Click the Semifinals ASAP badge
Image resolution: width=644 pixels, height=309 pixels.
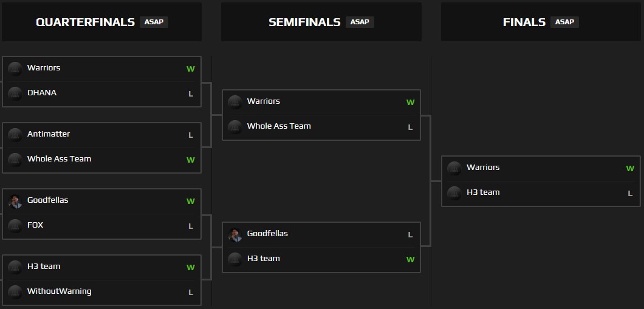[x=360, y=22]
